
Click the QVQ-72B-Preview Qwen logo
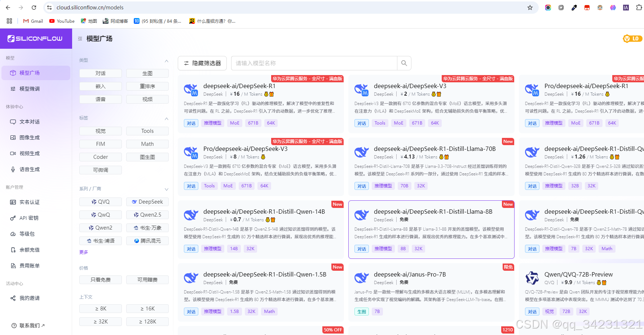(x=532, y=278)
